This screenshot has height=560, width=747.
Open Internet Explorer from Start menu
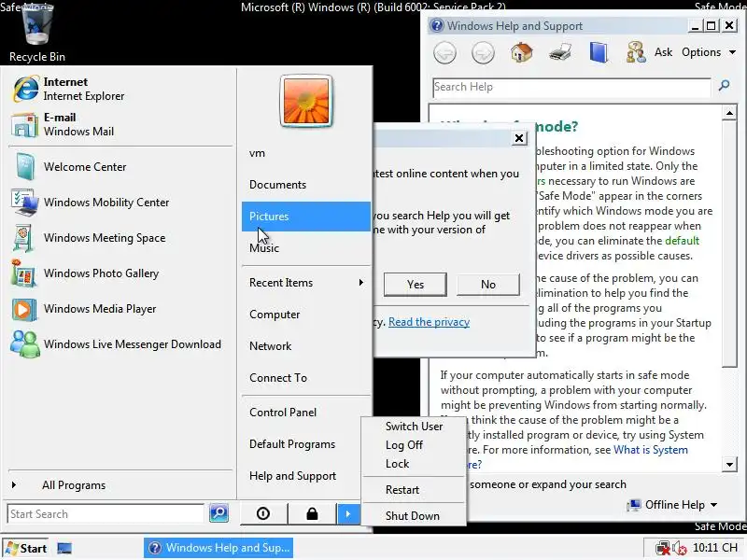(120, 89)
